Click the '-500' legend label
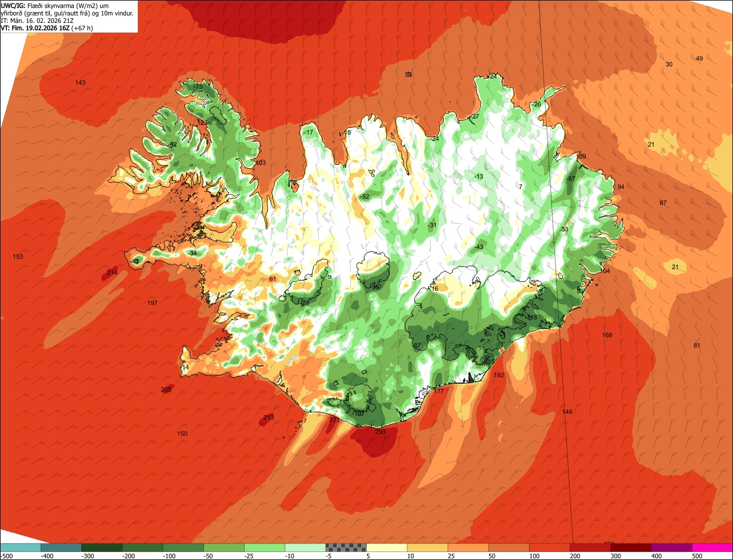This screenshot has width=733, height=560. [x=6, y=556]
